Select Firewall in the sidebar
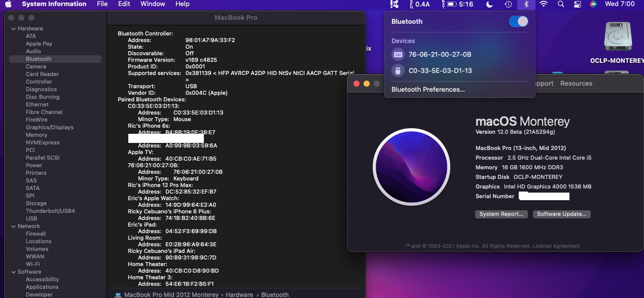 (36, 234)
